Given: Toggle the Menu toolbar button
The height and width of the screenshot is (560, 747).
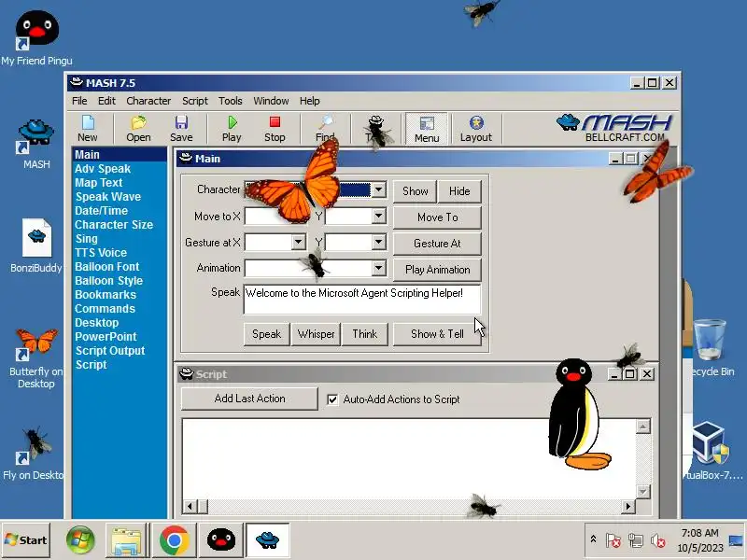Looking at the screenshot, I should coord(427,129).
